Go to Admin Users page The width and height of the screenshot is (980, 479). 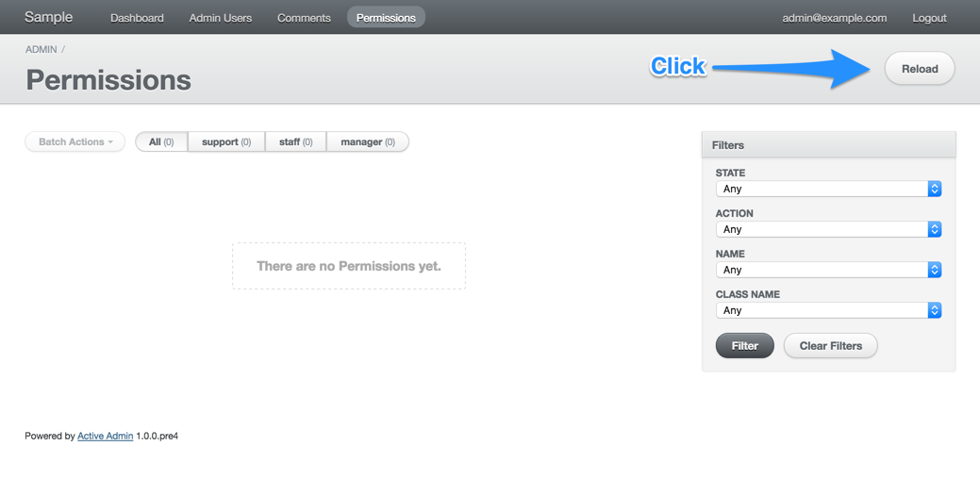pos(220,18)
